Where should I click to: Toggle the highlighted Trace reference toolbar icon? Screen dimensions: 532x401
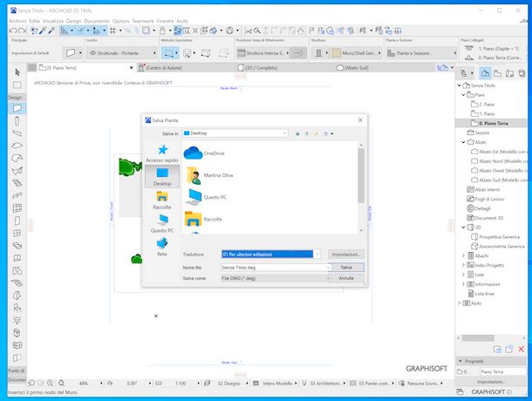coord(177,31)
